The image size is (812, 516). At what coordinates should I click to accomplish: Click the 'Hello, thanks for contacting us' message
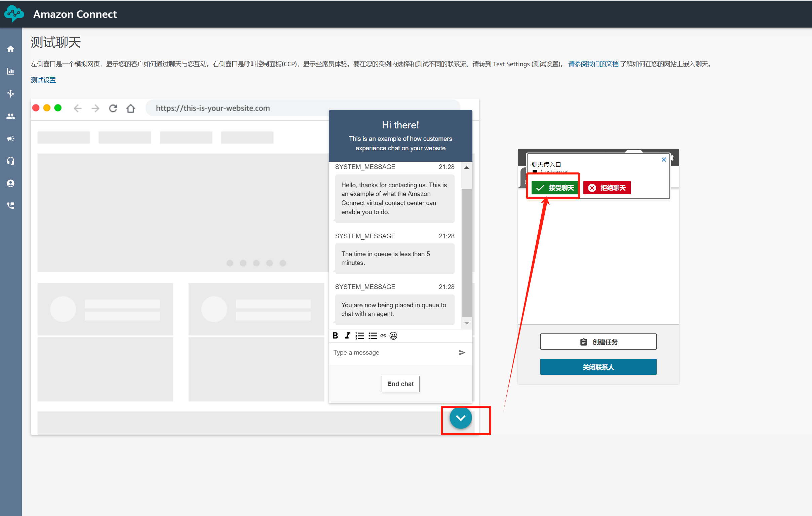394,199
